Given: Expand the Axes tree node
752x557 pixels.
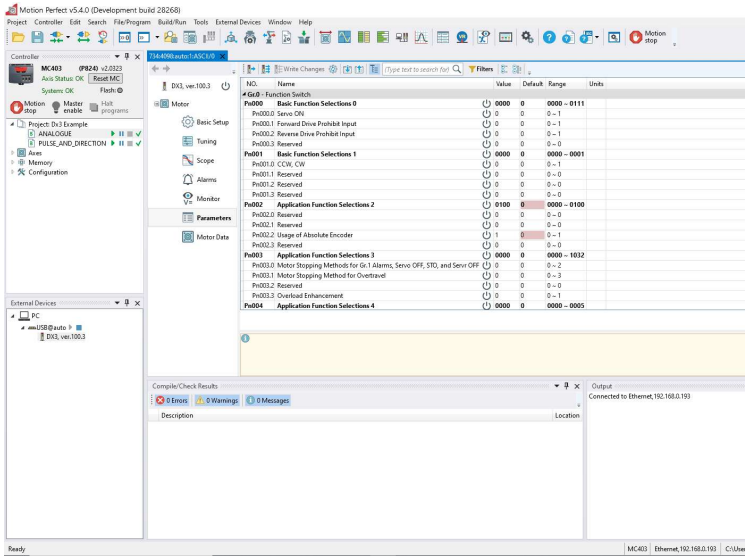Looking at the screenshot, I should [12, 153].
